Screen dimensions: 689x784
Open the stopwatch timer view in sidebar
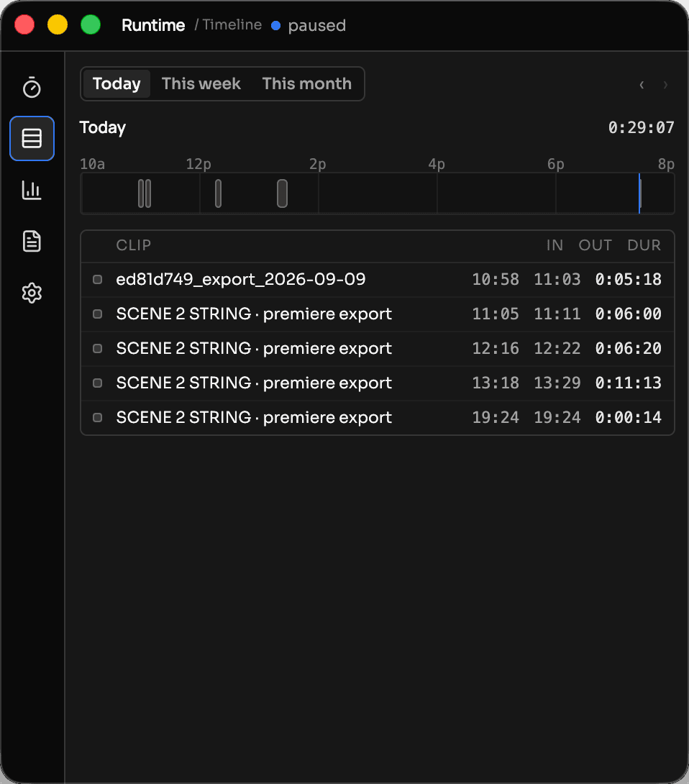32,87
